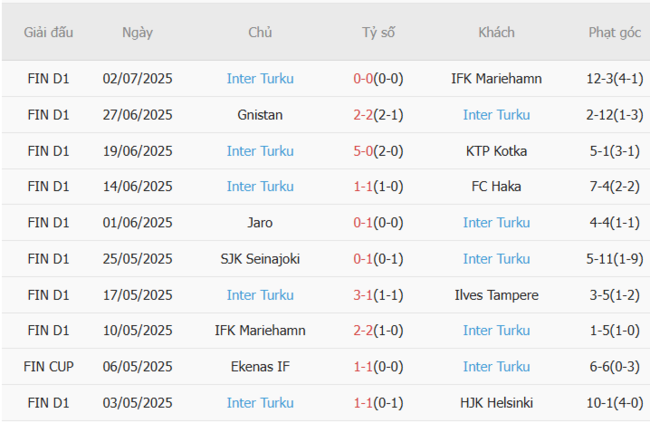
Task: Select the Tỷ số column header
Action: 378,32
